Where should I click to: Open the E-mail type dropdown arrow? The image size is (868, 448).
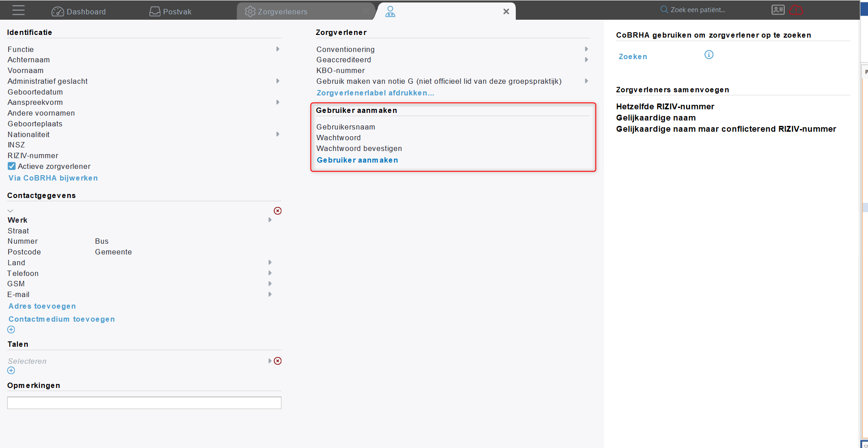click(x=270, y=294)
